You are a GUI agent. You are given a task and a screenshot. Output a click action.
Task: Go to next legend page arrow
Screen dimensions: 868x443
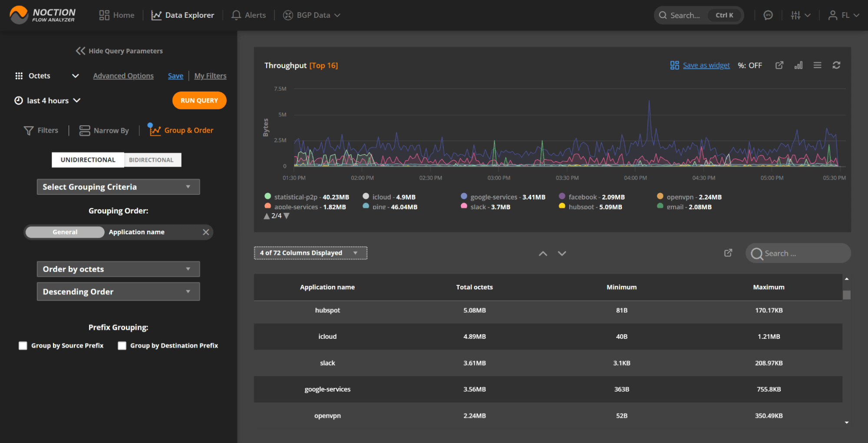(x=287, y=216)
